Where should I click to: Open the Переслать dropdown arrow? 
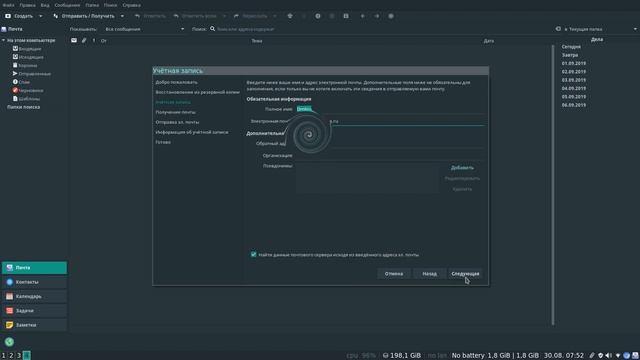coord(275,16)
